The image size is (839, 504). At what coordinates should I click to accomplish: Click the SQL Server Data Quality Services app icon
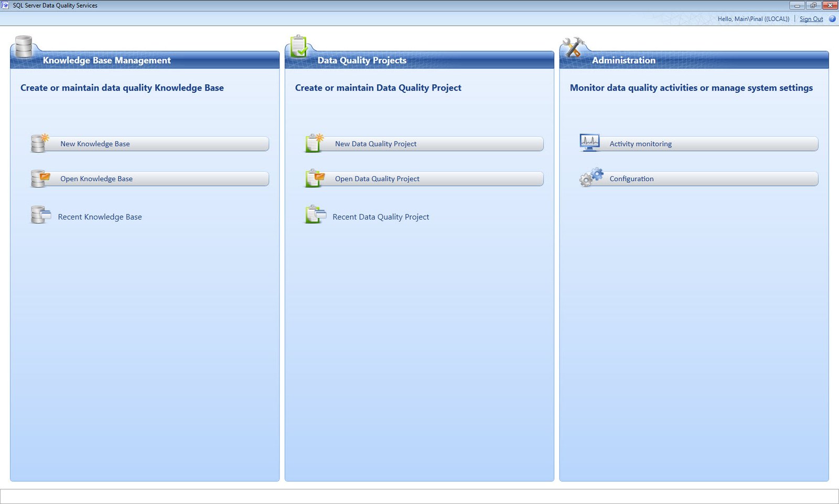(x=6, y=5)
